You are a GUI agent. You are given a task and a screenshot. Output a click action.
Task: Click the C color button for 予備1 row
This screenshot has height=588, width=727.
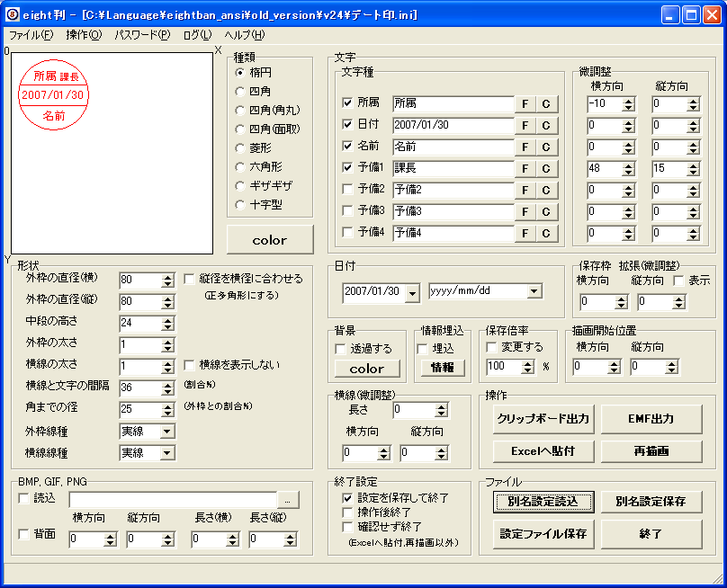click(x=546, y=169)
